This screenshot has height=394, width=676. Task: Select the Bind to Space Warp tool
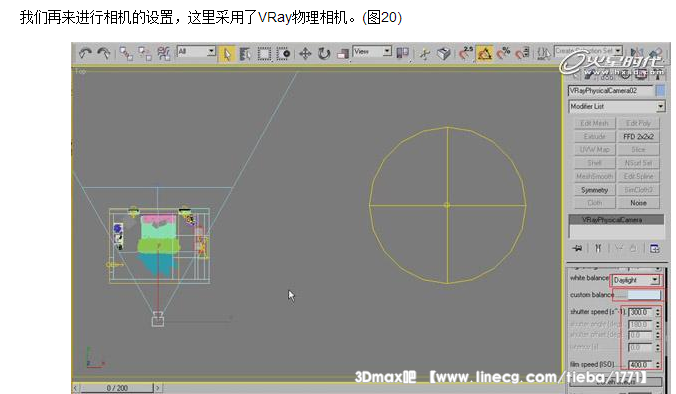click(x=163, y=53)
